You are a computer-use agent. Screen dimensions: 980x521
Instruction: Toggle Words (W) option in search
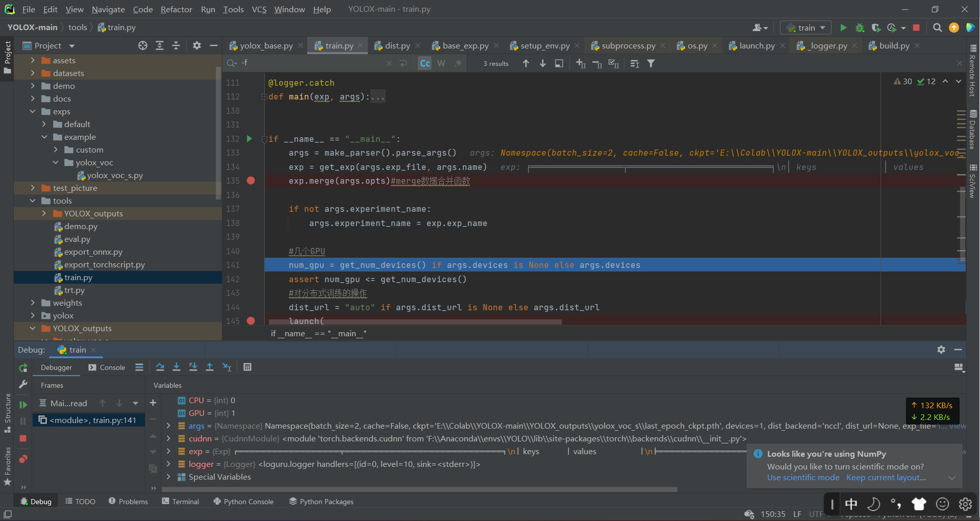point(441,63)
